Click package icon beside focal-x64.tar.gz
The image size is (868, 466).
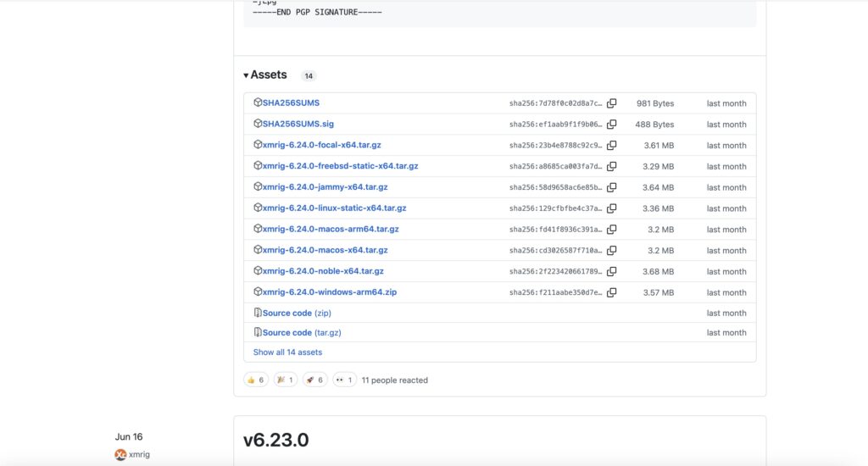(x=258, y=144)
